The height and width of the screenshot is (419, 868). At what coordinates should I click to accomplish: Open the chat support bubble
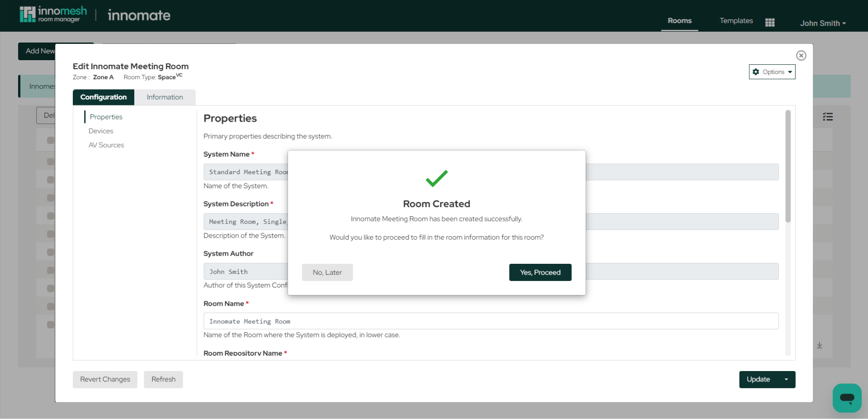847,398
